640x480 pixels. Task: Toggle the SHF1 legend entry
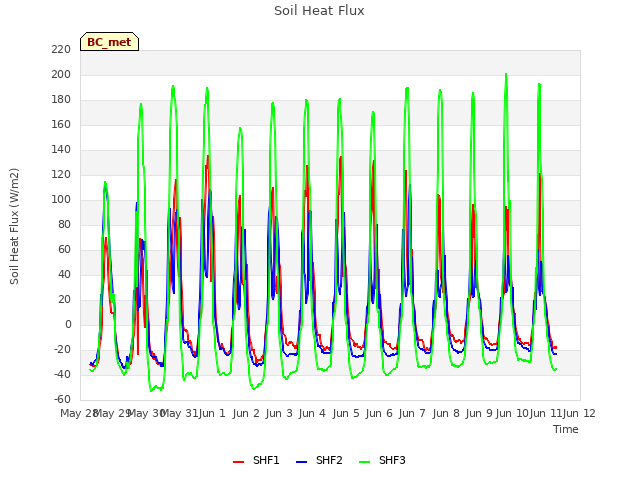pyautogui.click(x=256, y=460)
